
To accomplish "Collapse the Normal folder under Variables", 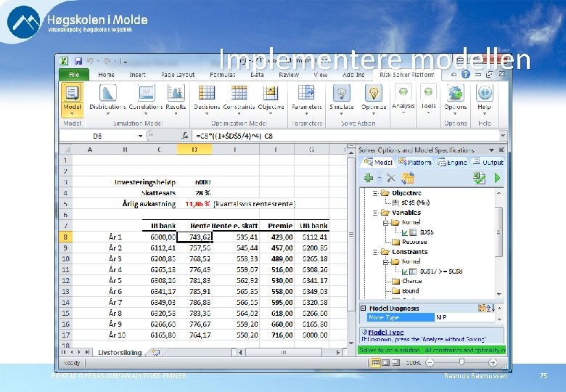I will tap(386, 223).
